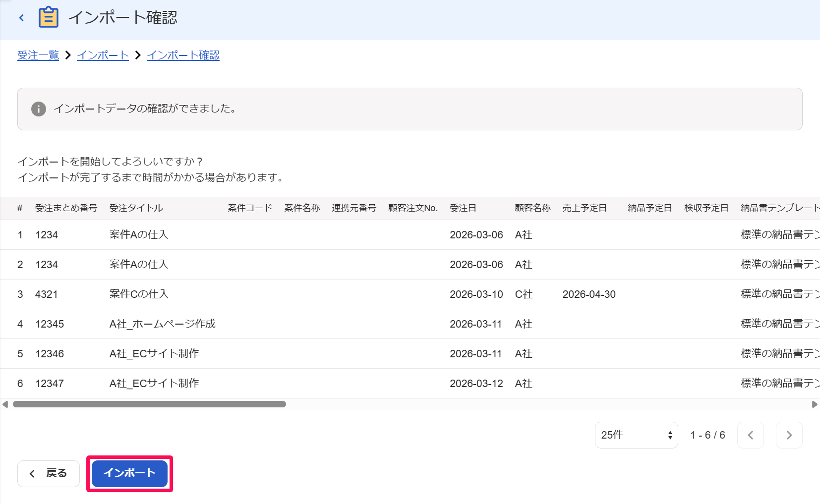Open the 受注一覧 breadcrumb link

(x=38, y=56)
